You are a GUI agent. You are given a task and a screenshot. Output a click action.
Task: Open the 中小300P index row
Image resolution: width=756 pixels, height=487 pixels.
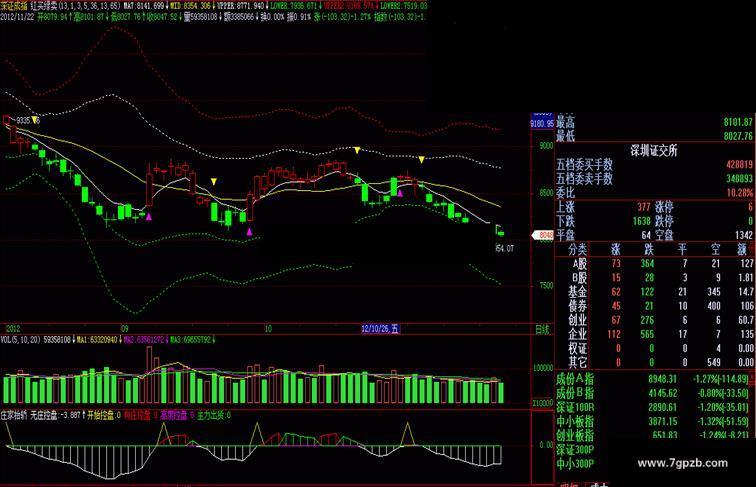click(x=575, y=464)
